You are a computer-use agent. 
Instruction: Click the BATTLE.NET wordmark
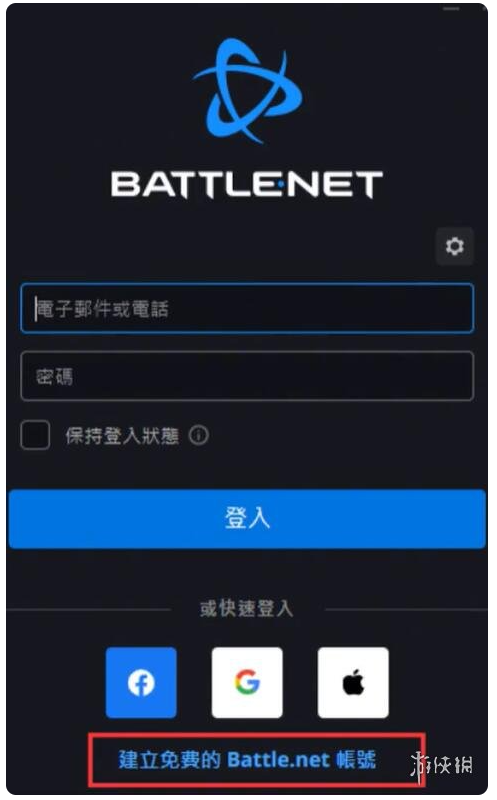coord(247,184)
